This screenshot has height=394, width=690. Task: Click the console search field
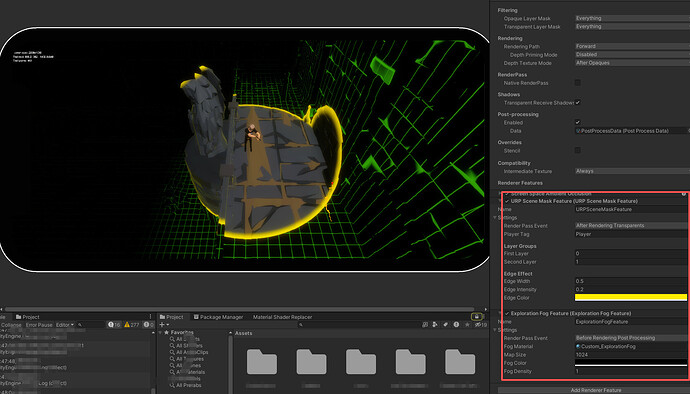(91, 325)
